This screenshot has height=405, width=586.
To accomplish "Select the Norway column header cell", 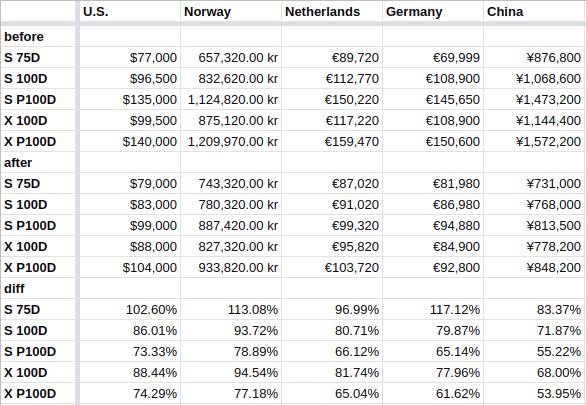I will click(x=231, y=12).
